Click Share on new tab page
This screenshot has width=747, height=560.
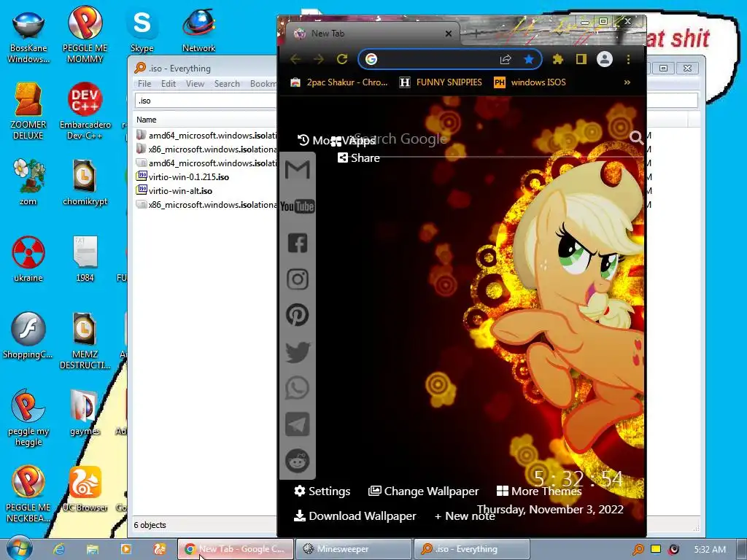[359, 158]
